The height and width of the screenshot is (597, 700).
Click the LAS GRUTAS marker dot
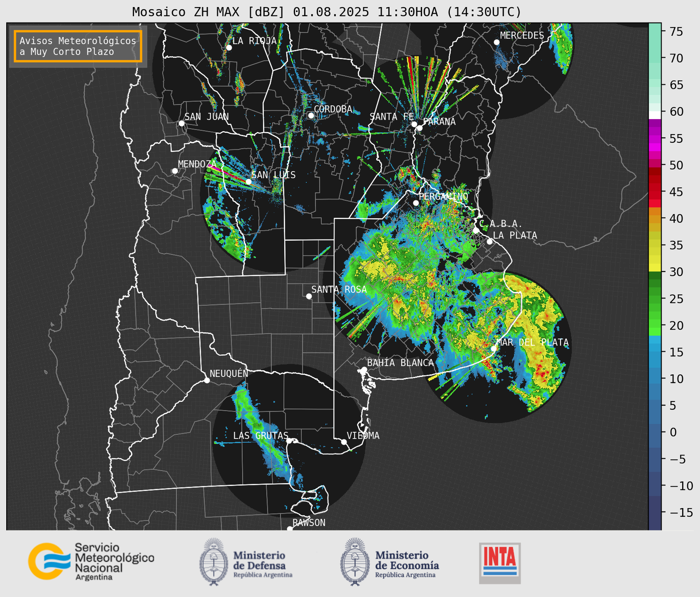click(x=289, y=441)
